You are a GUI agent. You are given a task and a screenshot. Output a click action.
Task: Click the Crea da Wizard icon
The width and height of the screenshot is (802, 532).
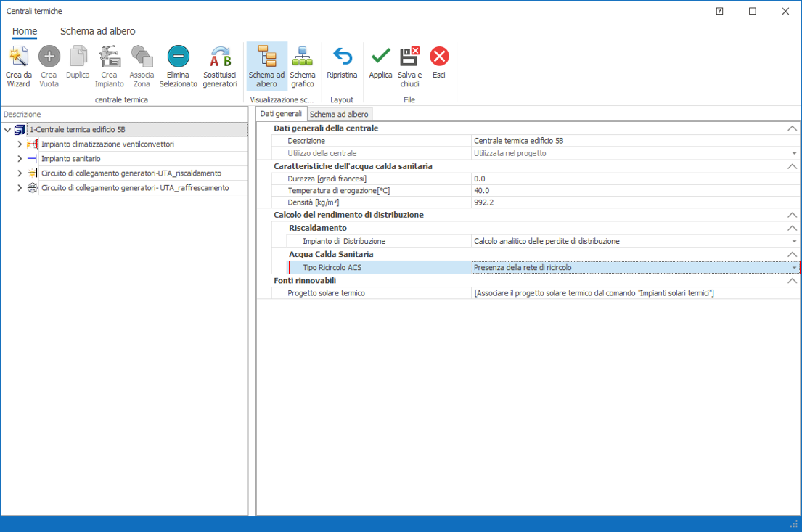coord(18,57)
